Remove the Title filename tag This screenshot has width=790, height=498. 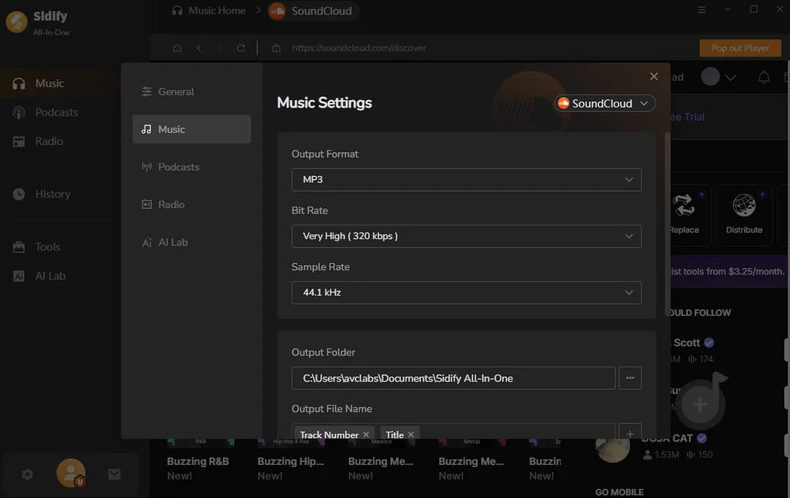coord(411,434)
